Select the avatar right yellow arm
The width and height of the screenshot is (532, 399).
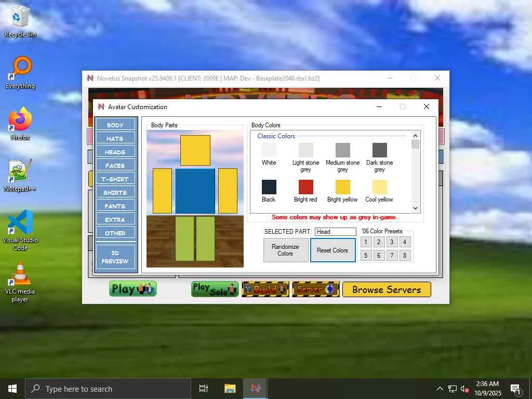click(228, 191)
